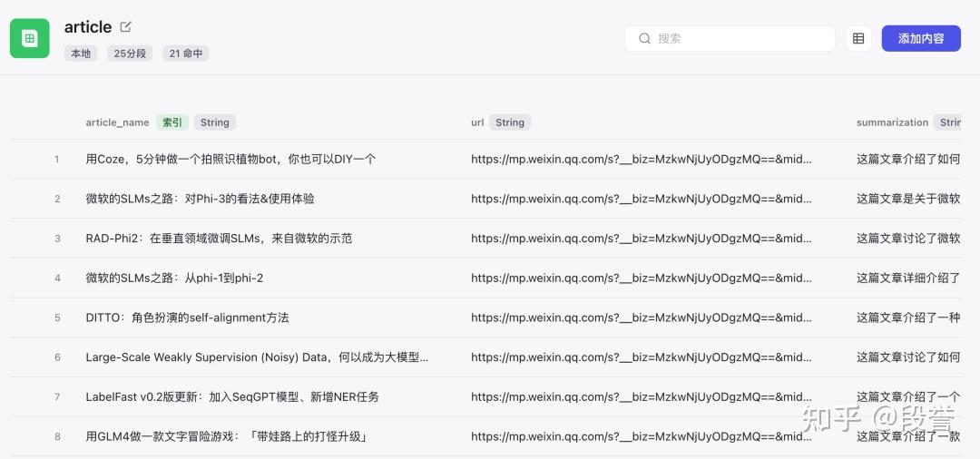Focus the 搜索 input field
This screenshot has height=459, width=980.
click(730, 39)
